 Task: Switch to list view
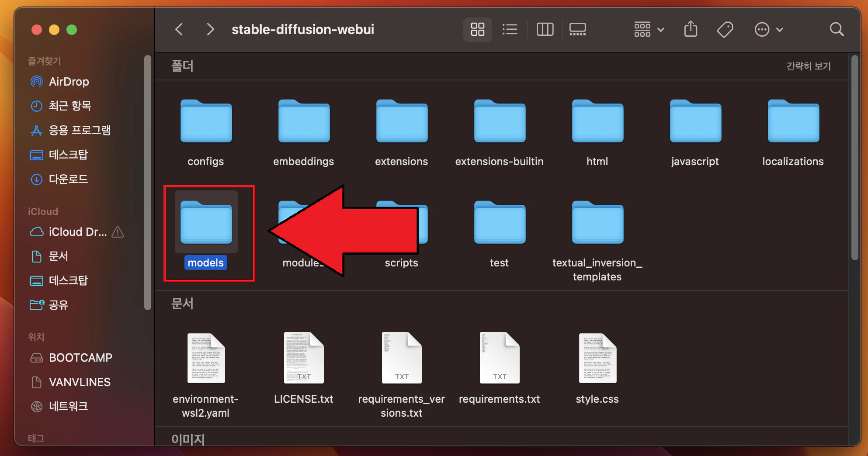pos(510,30)
